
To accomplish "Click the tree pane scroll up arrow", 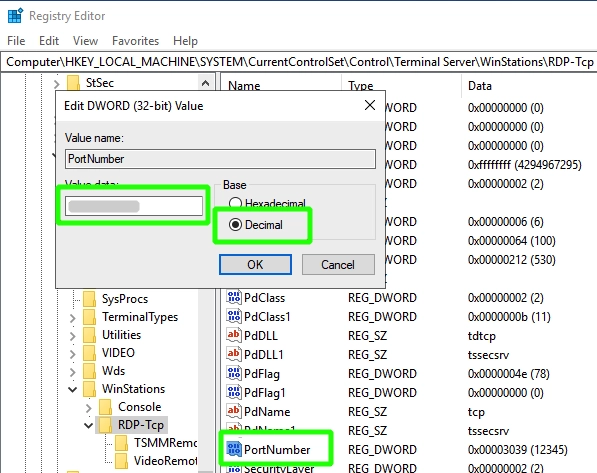I will (x=206, y=83).
